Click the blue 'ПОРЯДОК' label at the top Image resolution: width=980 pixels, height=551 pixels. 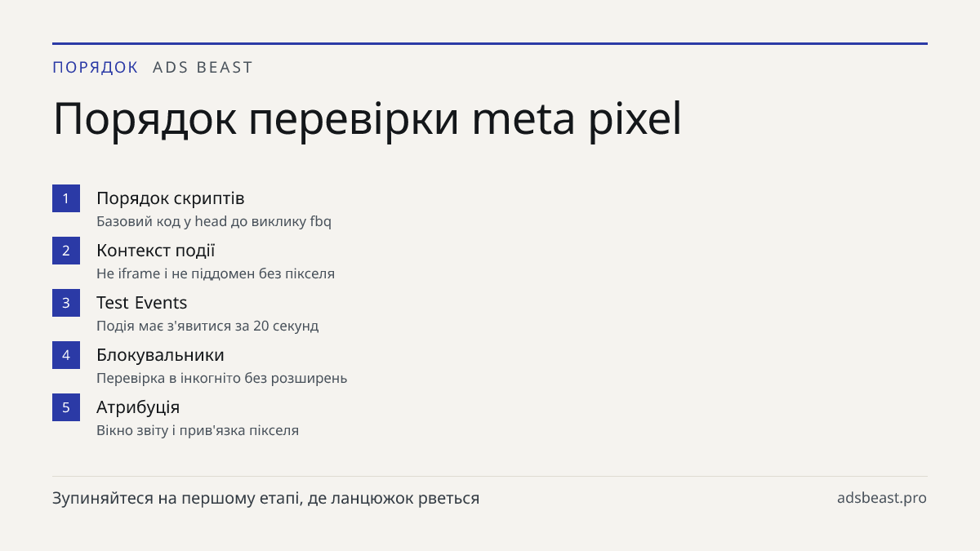(96, 67)
